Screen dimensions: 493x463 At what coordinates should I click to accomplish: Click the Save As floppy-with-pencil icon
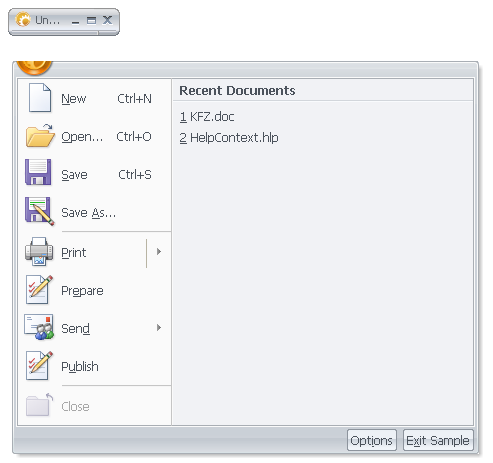(x=39, y=211)
